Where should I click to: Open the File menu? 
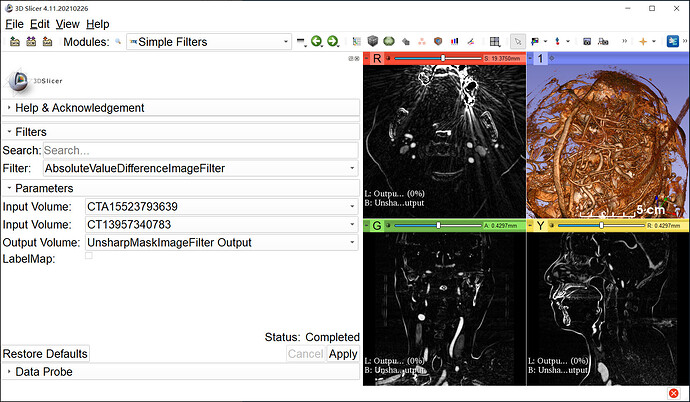(x=14, y=23)
